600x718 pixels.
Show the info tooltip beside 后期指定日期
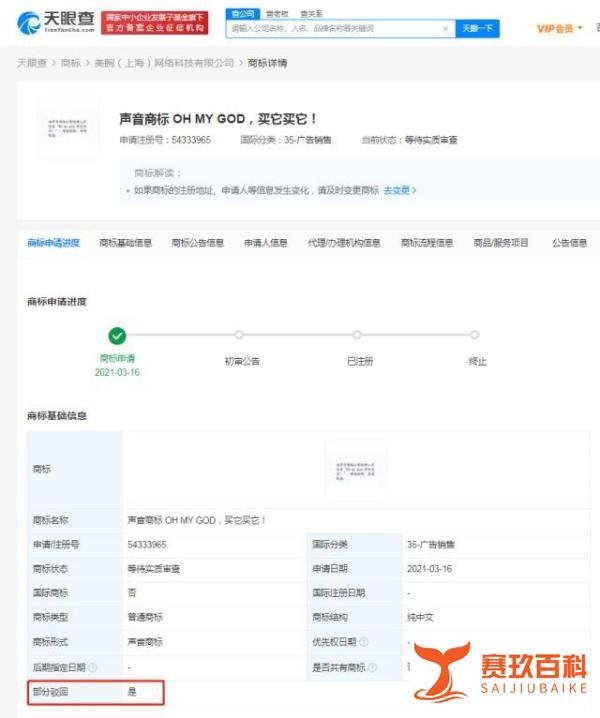click(x=93, y=668)
